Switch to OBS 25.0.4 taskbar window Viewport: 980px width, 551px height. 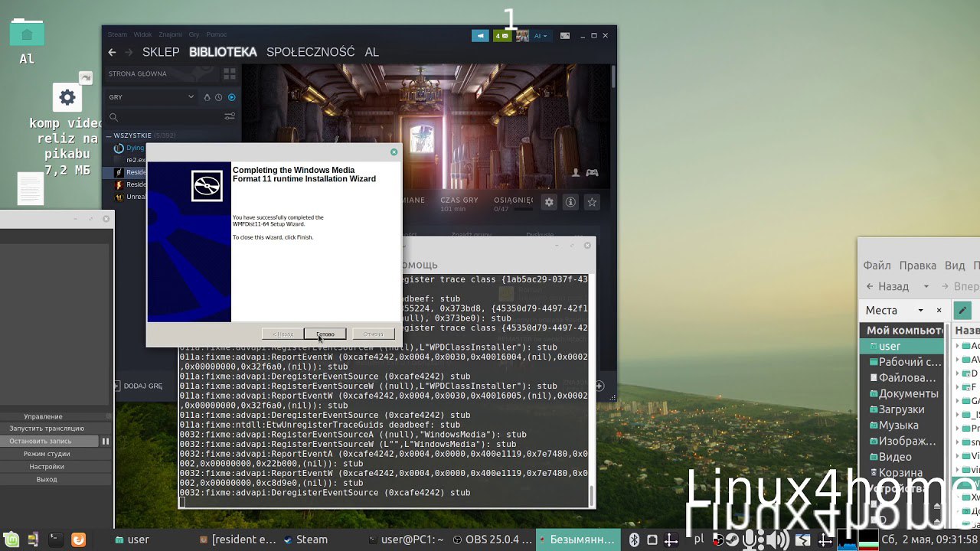click(x=492, y=540)
